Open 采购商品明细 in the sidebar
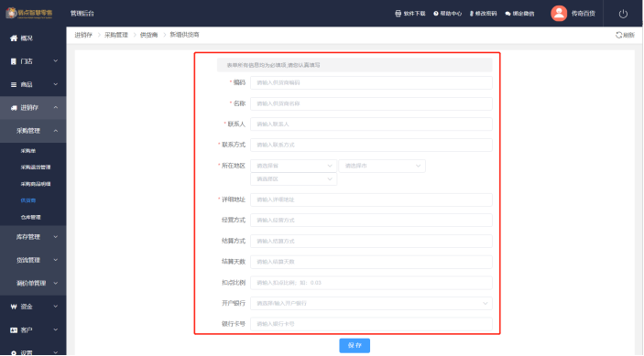This screenshot has height=356, width=644. (36, 184)
